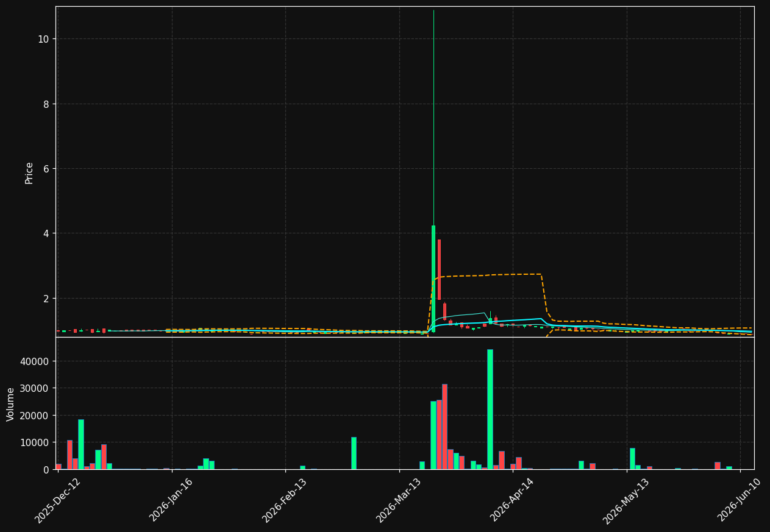Viewport: 770px width, 532px height.
Task: Click the Volume axis label
Action: (x=11, y=404)
